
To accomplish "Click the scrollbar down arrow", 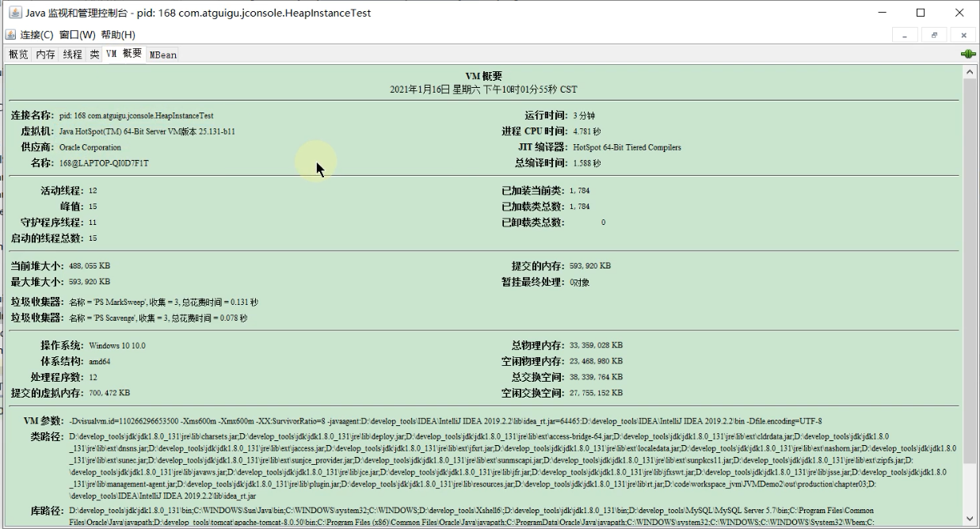I will coord(970,520).
